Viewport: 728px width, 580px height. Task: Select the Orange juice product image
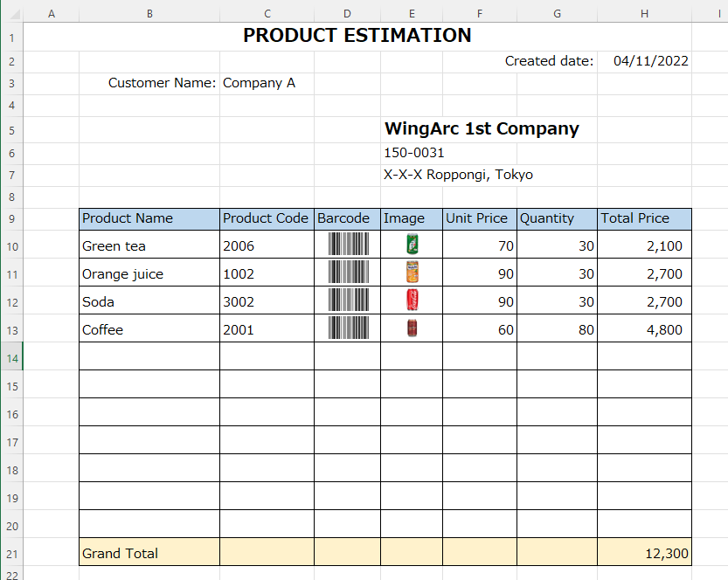click(413, 273)
